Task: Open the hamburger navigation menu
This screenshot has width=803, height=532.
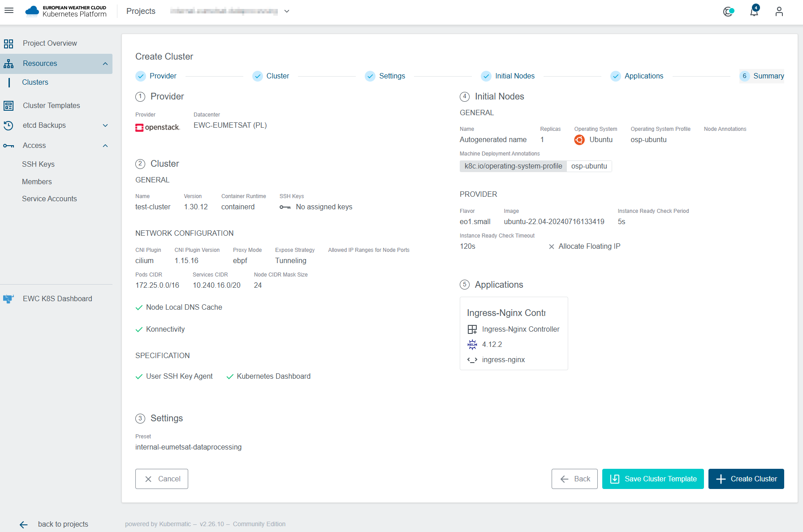Action: click(x=9, y=10)
